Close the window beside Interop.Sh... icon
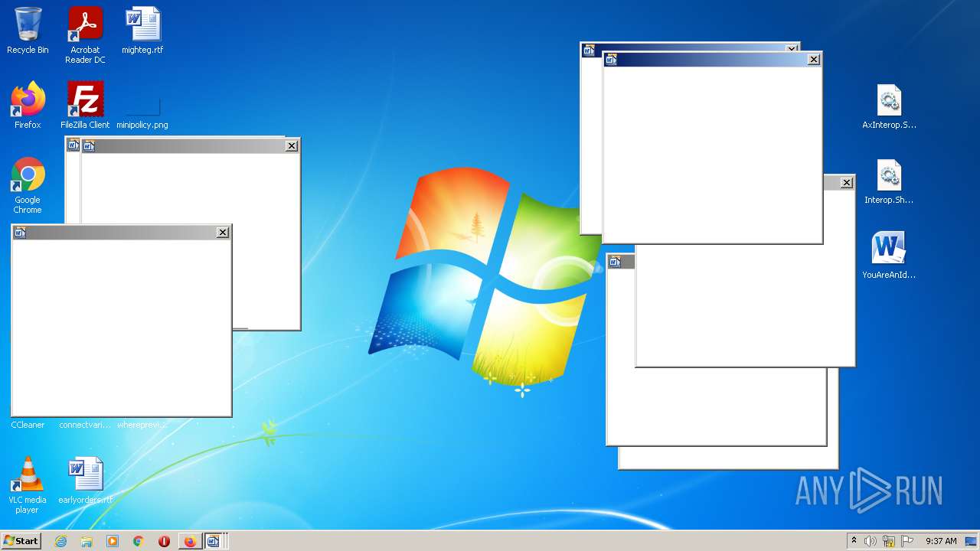980x551 pixels. pos(846,183)
